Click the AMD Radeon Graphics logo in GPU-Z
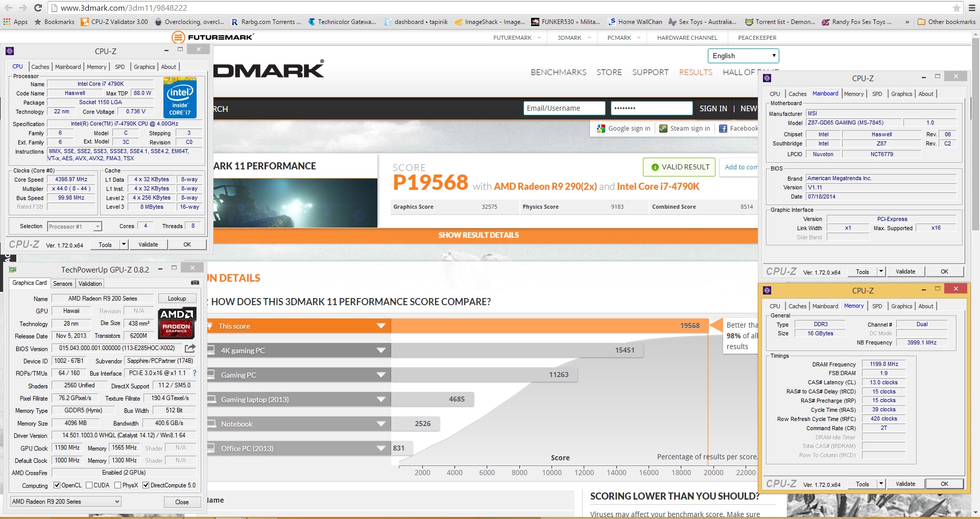 pyautogui.click(x=177, y=324)
